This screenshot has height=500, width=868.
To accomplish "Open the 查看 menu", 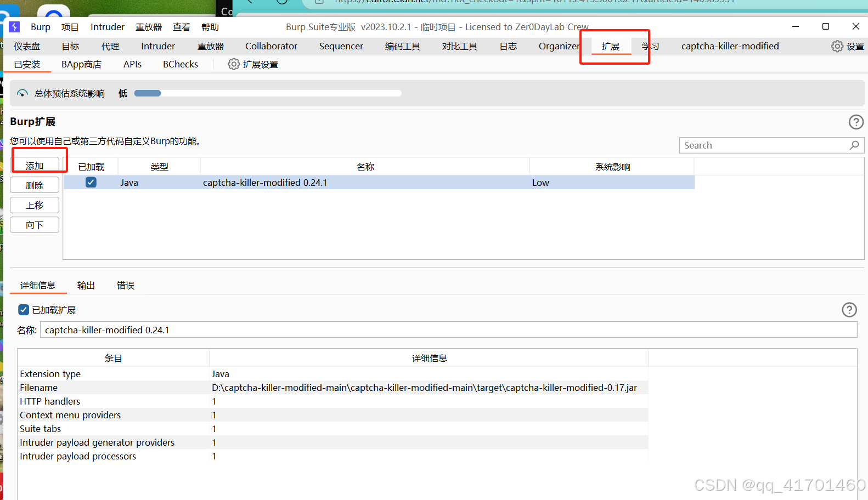I will [182, 27].
